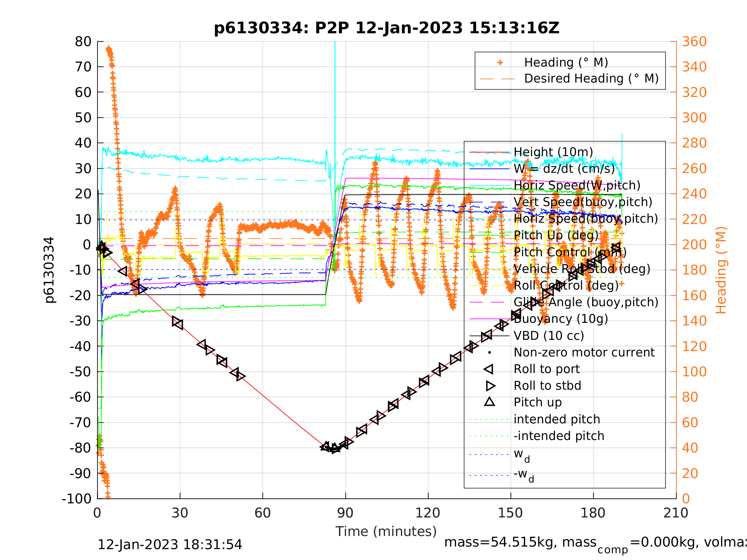Select the 'Roll Control (deg)' legend label
This screenshot has width=747, height=560.
pos(566,285)
